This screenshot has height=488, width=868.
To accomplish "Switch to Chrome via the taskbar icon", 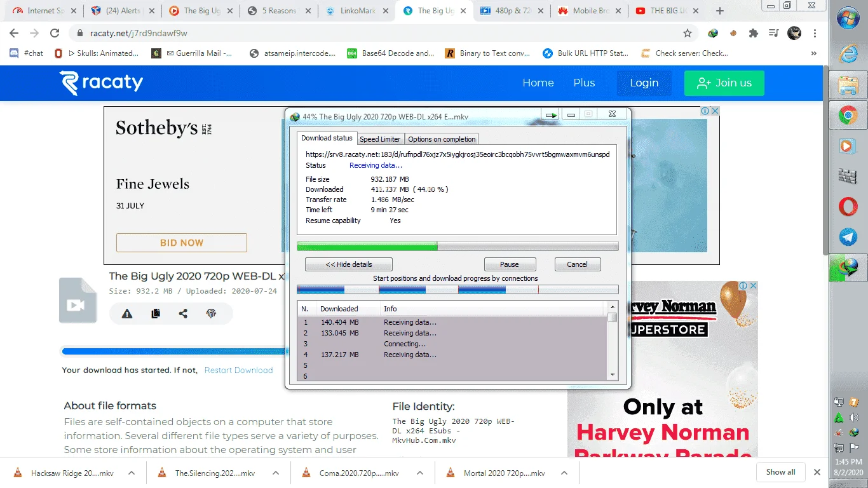I will [848, 115].
